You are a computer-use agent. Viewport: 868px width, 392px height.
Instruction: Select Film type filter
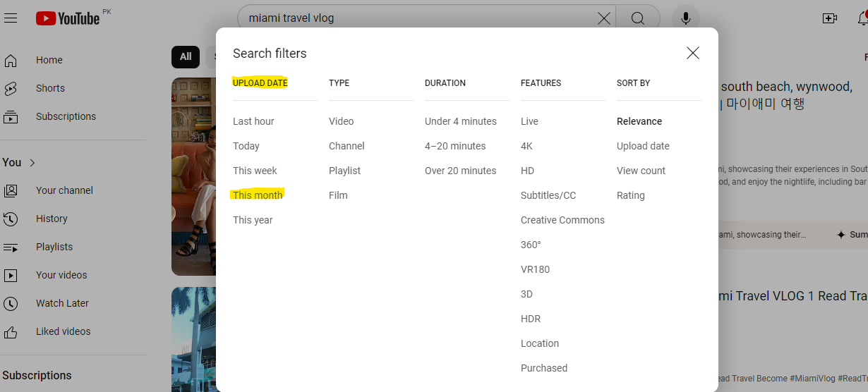pyautogui.click(x=338, y=195)
